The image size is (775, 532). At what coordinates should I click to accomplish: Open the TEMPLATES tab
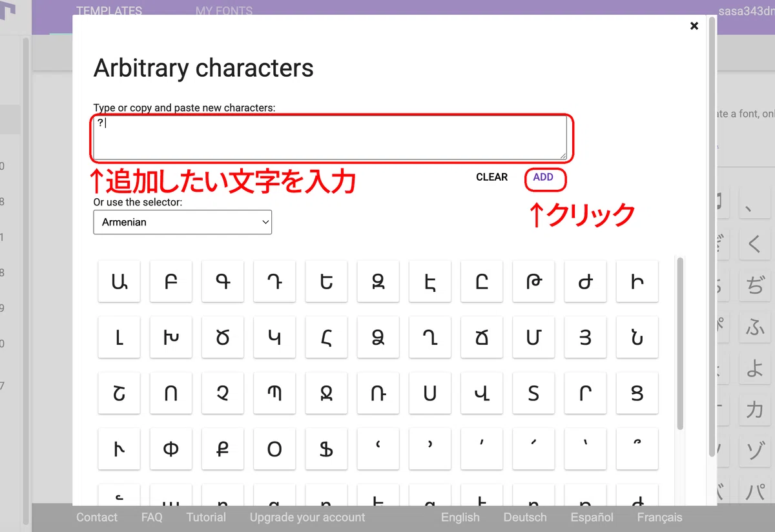coord(109,11)
